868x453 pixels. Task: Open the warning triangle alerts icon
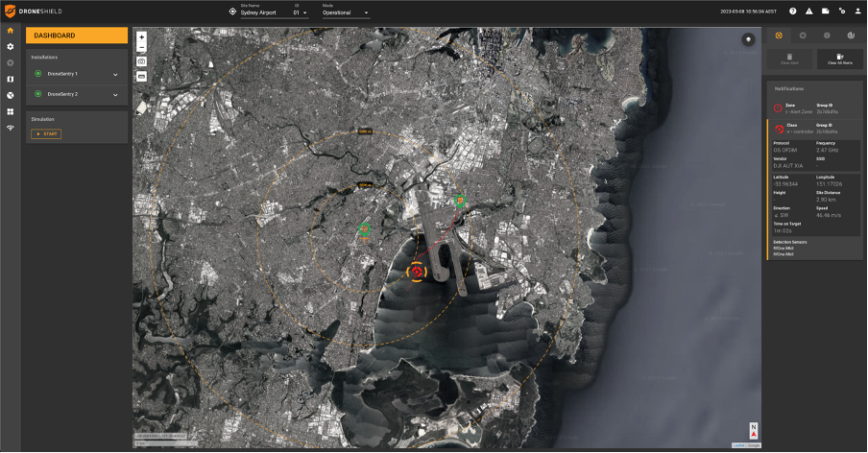click(x=808, y=12)
